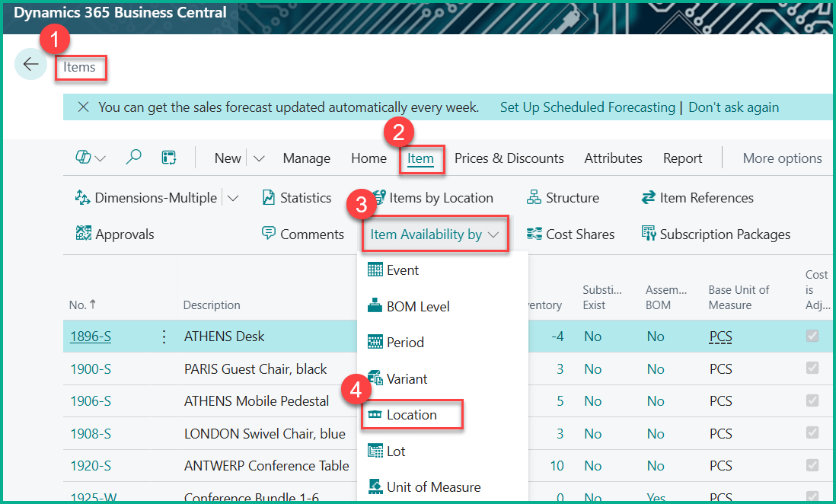Viewport: 836px width, 504px height.
Task: Select the Item tab
Action: coord(421,159)
